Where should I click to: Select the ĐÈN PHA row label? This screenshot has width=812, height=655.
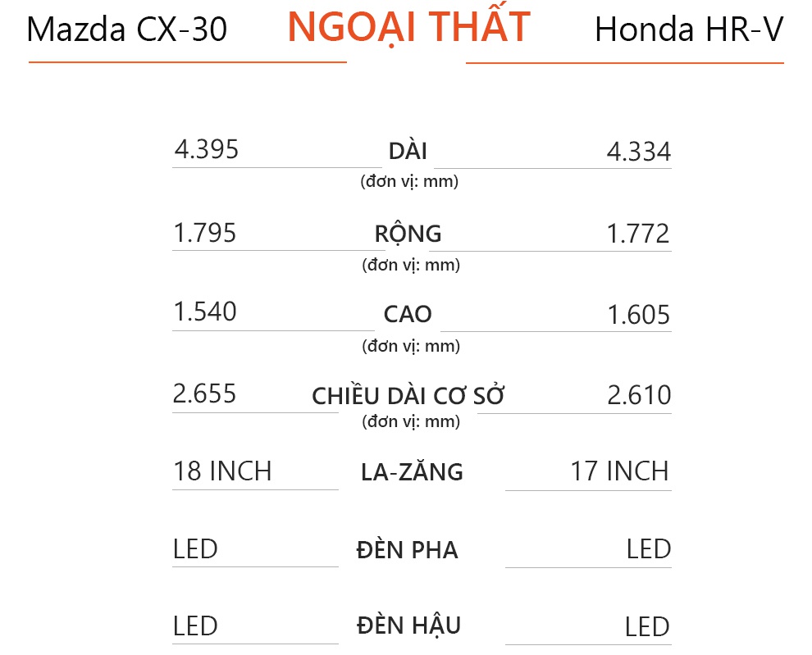(408, 550)
